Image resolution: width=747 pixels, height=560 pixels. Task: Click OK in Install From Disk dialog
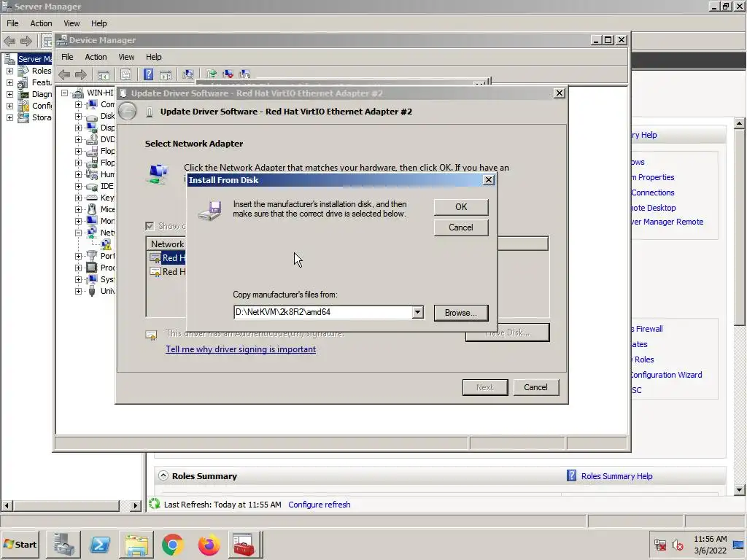coord(461,206)
